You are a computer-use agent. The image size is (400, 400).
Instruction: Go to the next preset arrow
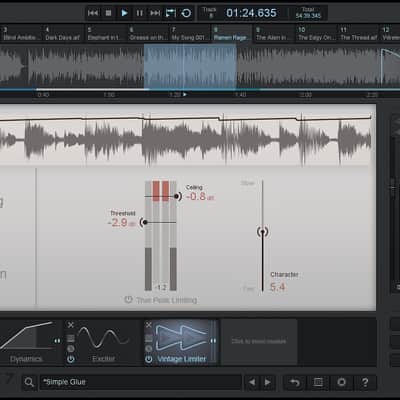pos(267,382)
